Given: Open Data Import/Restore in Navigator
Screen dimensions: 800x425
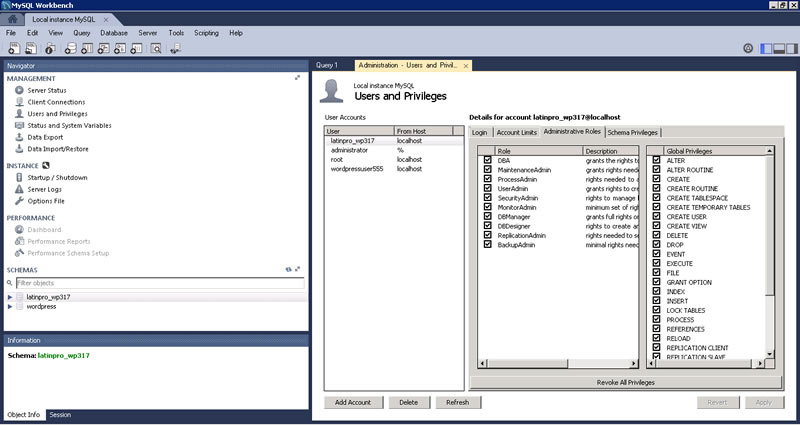Looking at the screenshot, I should point(58,149).
